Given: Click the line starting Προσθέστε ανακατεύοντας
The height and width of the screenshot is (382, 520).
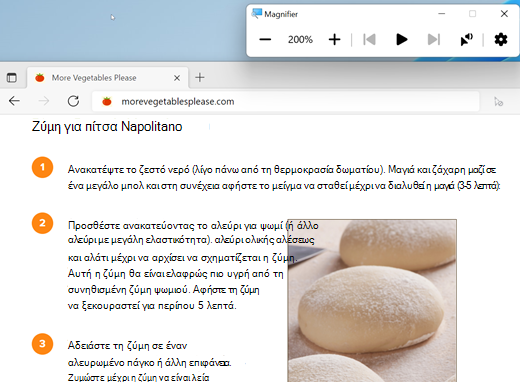Looking at the screenshot, I should (193, 226).
